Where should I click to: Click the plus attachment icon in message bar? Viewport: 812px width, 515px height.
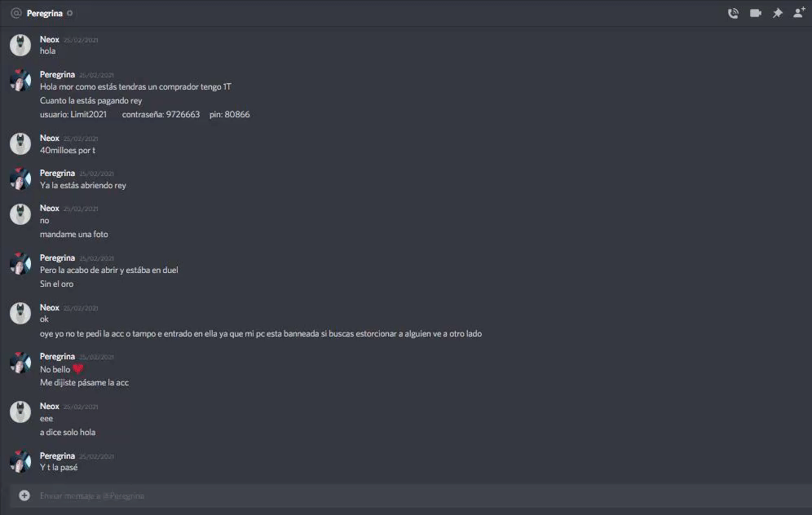pos(24,495)
